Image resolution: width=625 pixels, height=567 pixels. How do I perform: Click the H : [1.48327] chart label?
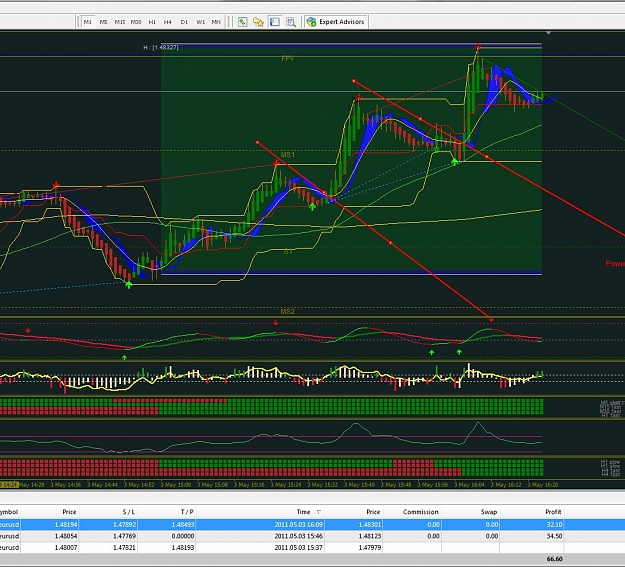pyautogui.click(x=161, y=47)
